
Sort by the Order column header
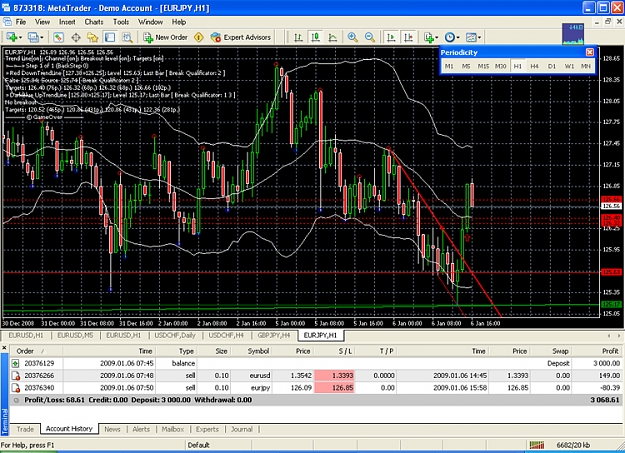(x=36, y=351)
